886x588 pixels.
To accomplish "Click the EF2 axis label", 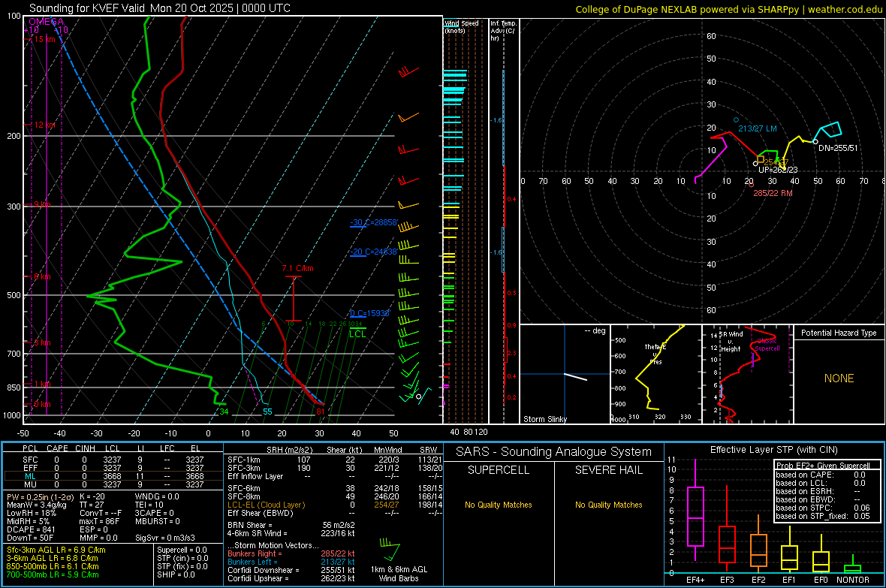I will [758, 580].
